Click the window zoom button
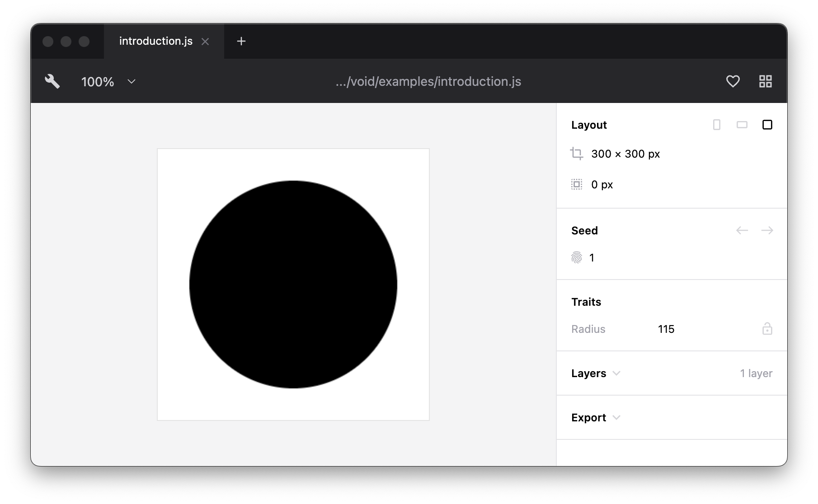Screen dimensions: 818x504 (84, 42)
